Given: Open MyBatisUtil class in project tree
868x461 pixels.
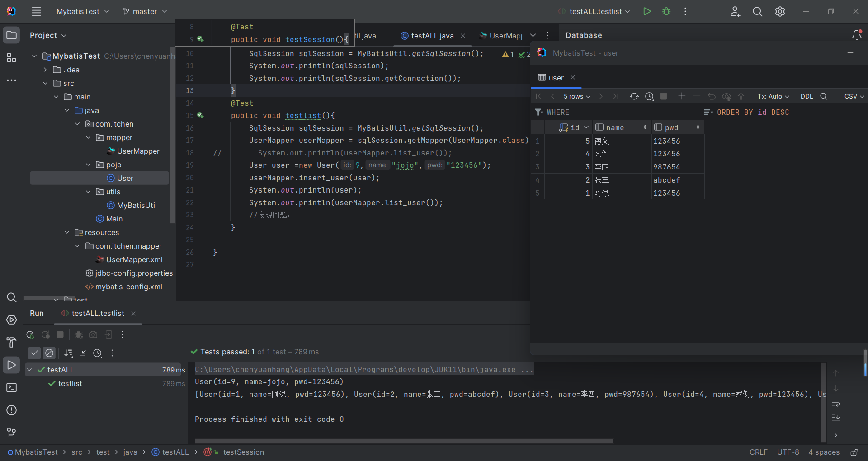Looking at the screenshot, I should click(137, 205).
